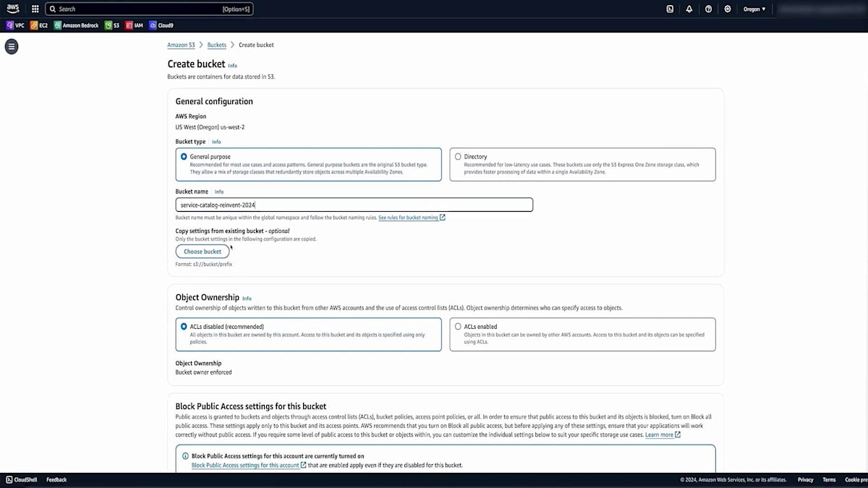Open the help question mark menu
The image size is (868, 488).
click(x=708, y=9)
